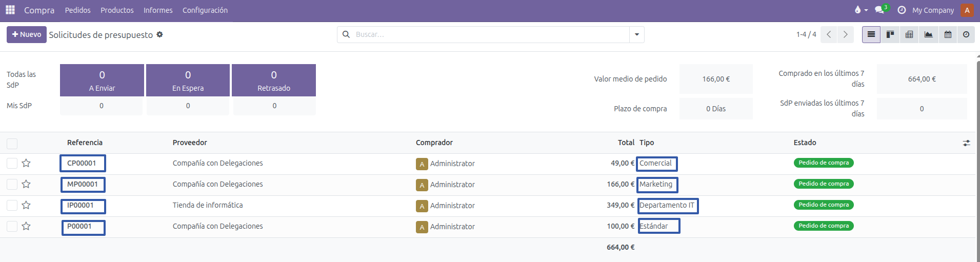The width and height of the screenshot is (980, 262).
Task: Open the apps grid menu icon
Action: [10, 10]
